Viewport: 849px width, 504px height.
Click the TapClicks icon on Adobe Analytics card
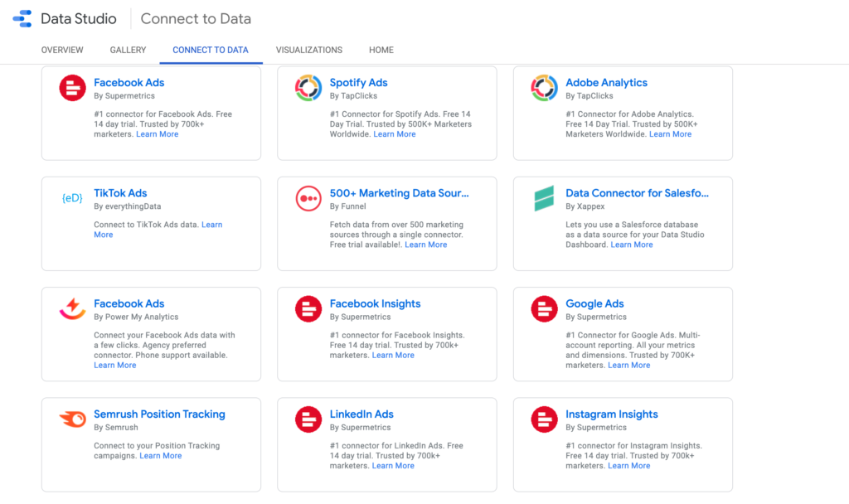coord(544,88)
